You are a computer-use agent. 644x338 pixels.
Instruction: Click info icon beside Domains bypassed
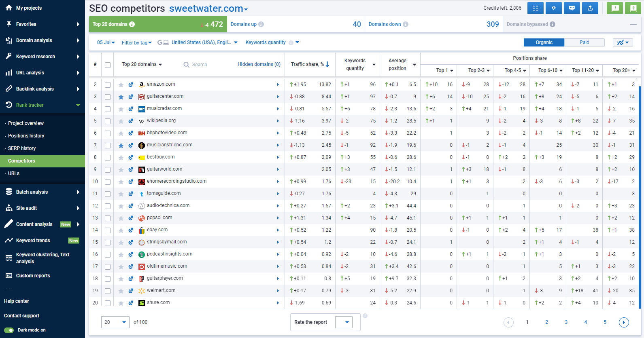553,24
